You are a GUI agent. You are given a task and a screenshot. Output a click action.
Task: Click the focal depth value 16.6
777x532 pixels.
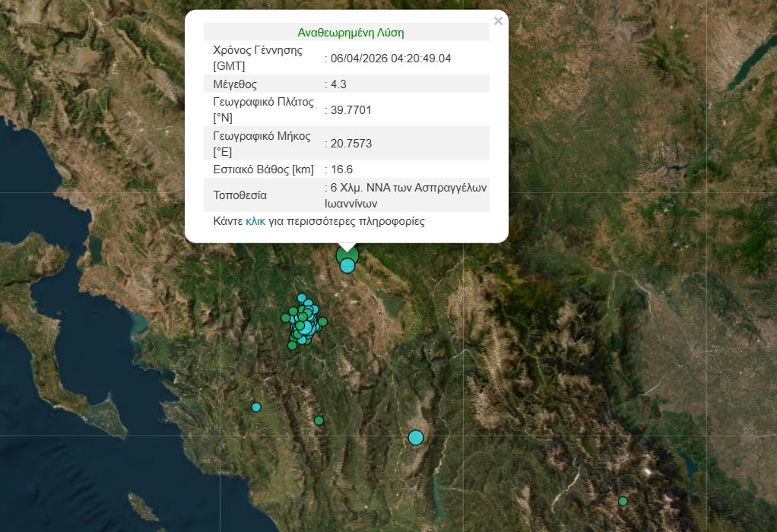pos(341,169)
